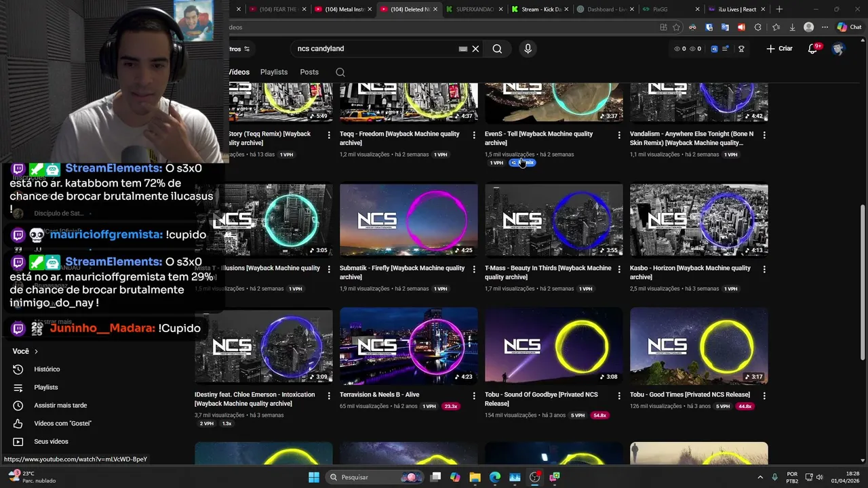Open Edge settings three-dots menu
The image size is (868, 488).
825,27
